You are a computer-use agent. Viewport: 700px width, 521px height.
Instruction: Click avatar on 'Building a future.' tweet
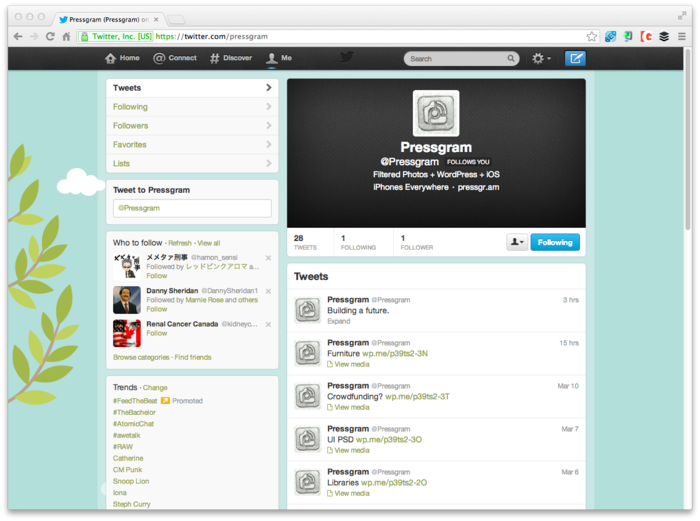pos(308,310)
